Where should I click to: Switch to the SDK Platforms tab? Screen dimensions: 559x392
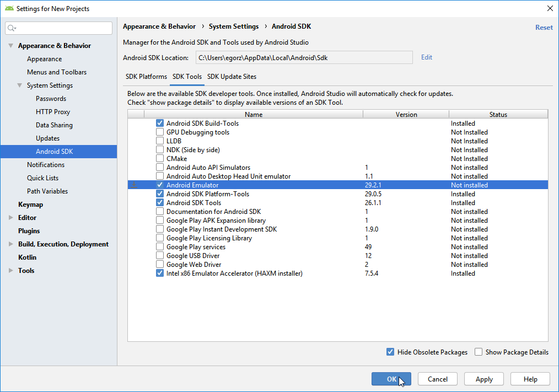[x=146, y=77]
